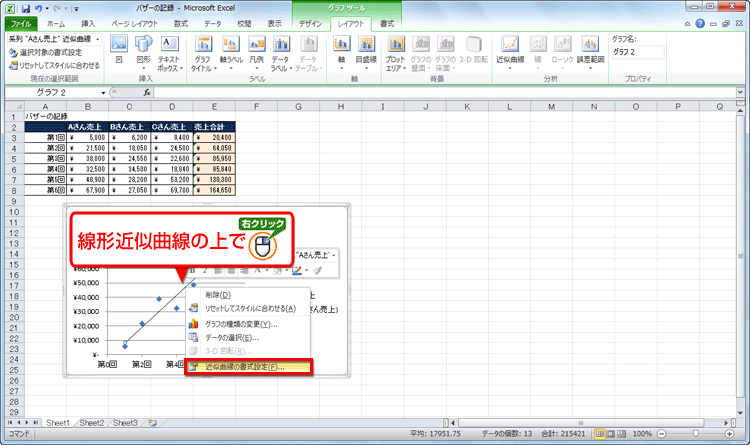
Task: Switch to the Sheet2 tab
Action: [x=91, y=423]
